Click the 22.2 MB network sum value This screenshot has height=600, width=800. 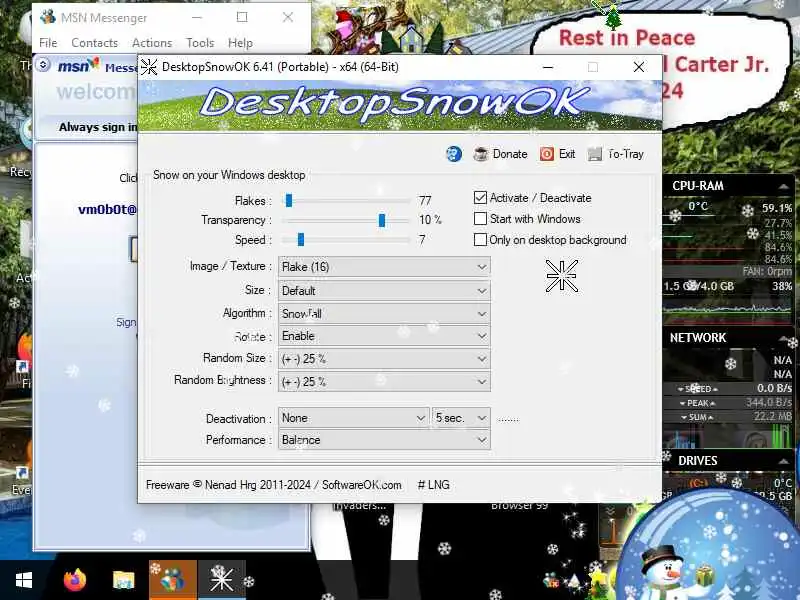pyautogui.click(x=772, y=416)
